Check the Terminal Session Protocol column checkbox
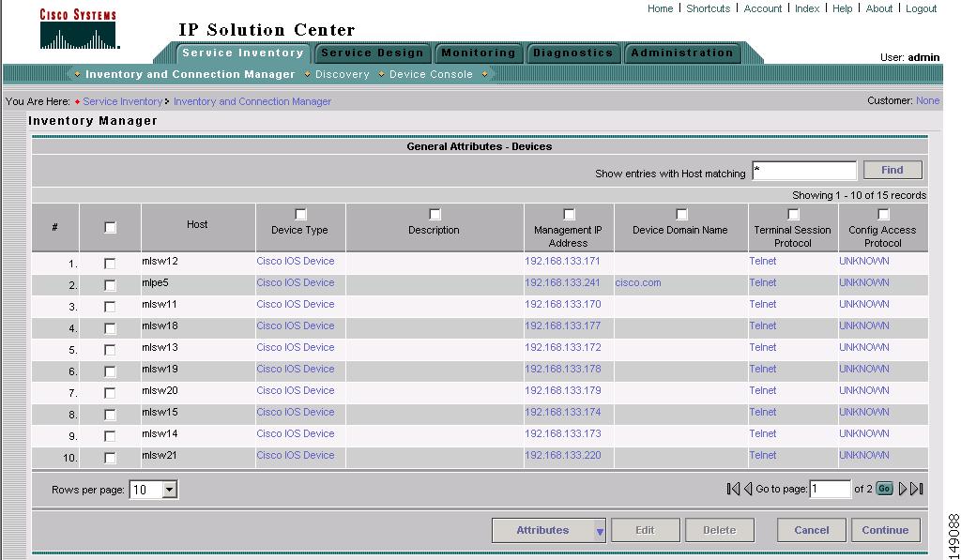This screenshot has width=961, height=560. [793, 214]
